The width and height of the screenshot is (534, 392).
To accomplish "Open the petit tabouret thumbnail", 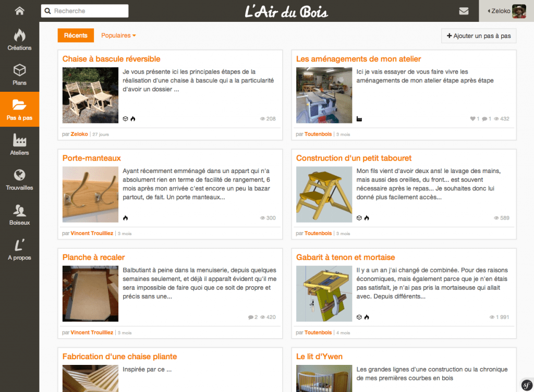I will (x=324, y=194).
